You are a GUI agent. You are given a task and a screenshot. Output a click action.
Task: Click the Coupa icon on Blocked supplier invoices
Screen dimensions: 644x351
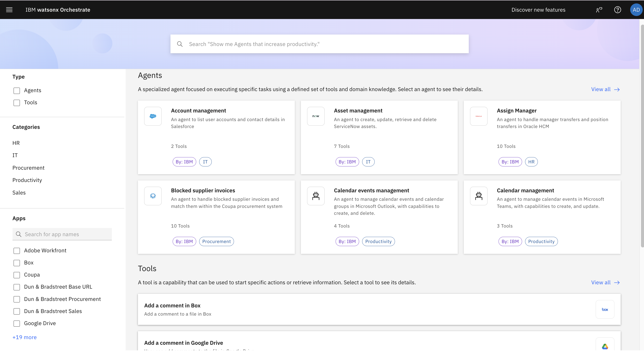pyautogui.click(x=153, y=196)
